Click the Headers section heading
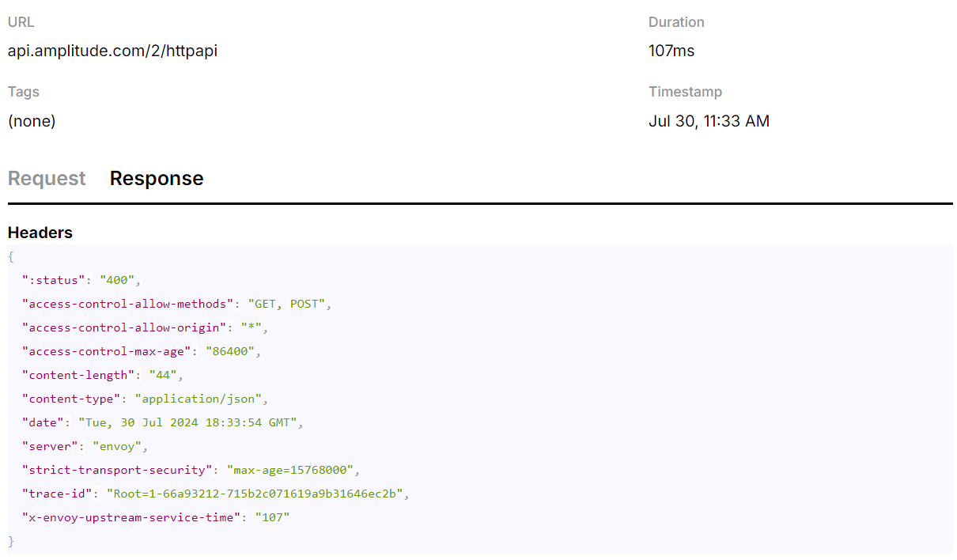Screen dimensions: 957x560 click(40, 233)
